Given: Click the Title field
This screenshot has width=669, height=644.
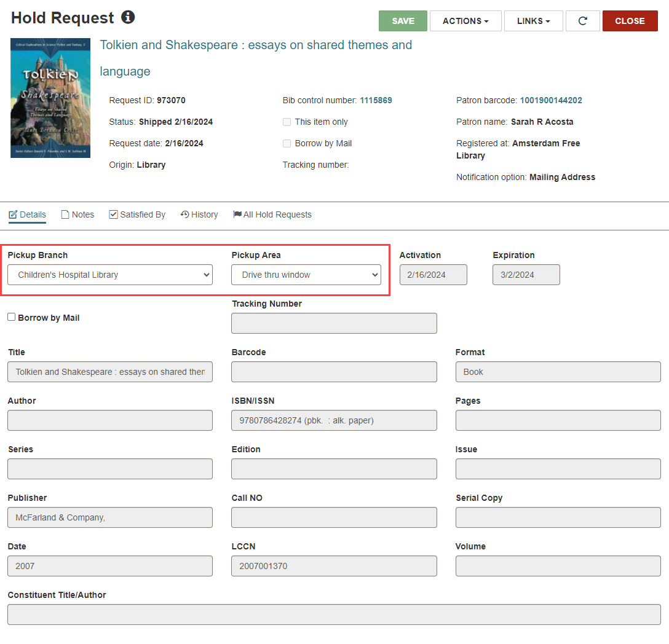Looking at the screenshot, I should [110, 372].
